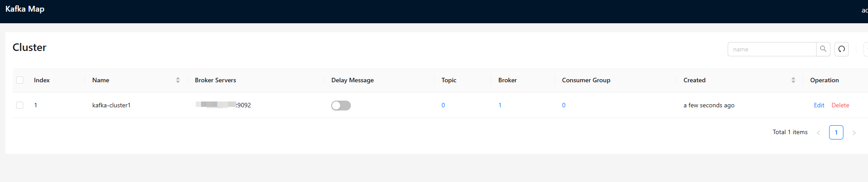Delete the kafka-cluster1 cluster
This screenshot has height=182, width=868.
[840, 105]
